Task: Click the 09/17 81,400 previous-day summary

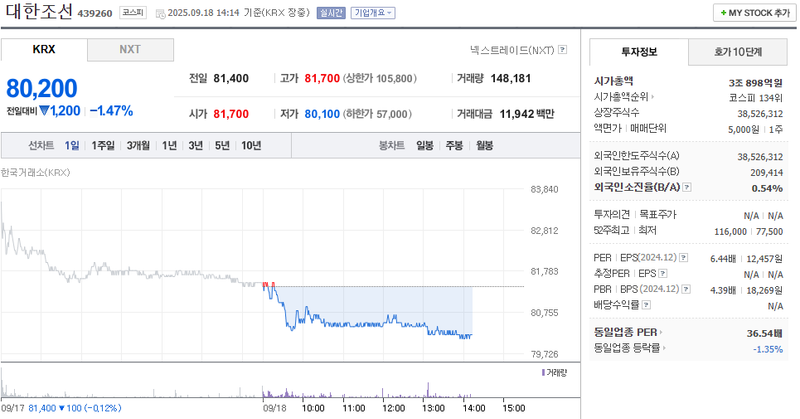Action: pos(61,408)
